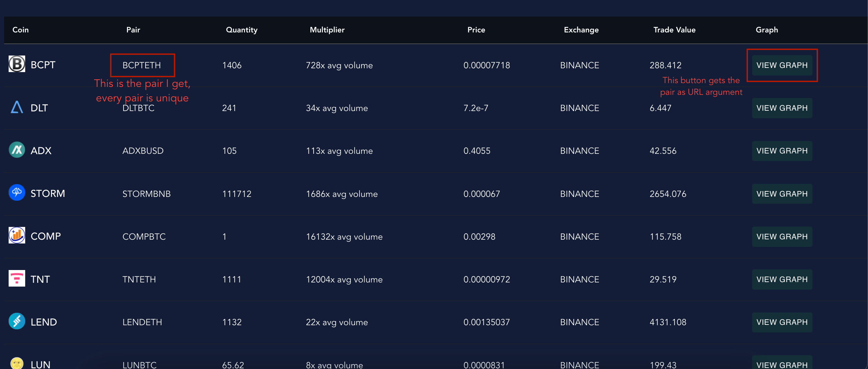
Task: Open VIEW GRAPH in the LUNBTC row
Action: pyautogui.click(x=782, y=363)
